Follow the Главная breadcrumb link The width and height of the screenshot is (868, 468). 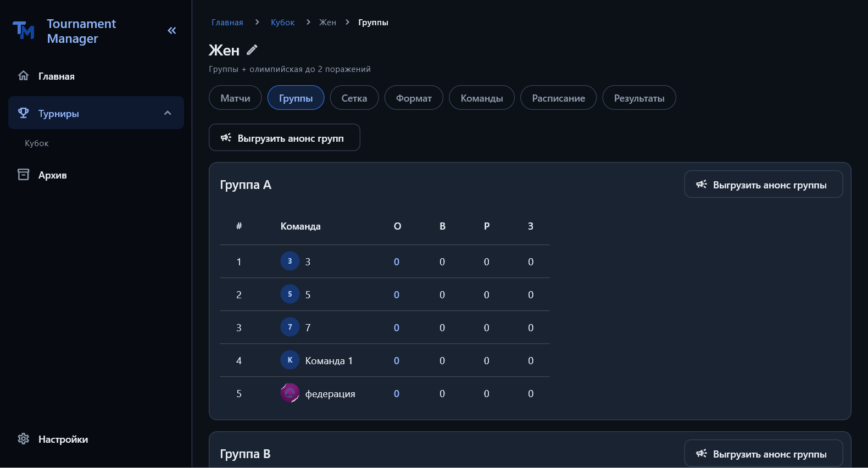tap(227, 23)
